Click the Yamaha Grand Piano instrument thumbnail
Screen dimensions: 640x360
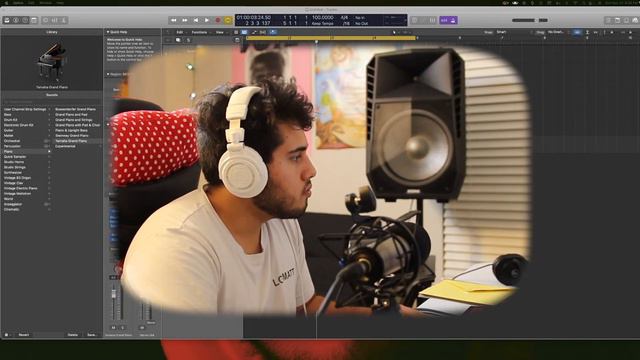(52, 60)
